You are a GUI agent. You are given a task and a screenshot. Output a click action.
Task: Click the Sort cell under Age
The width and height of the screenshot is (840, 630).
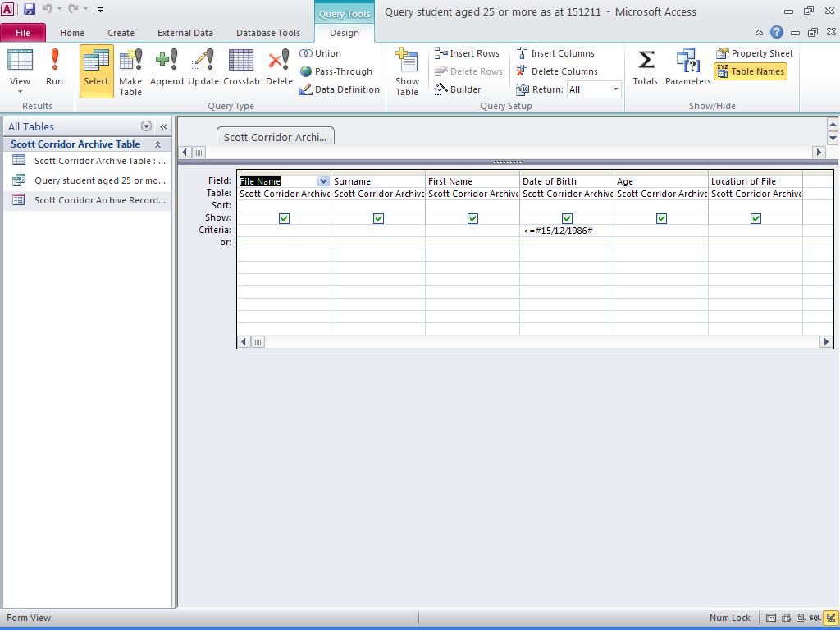660,206
